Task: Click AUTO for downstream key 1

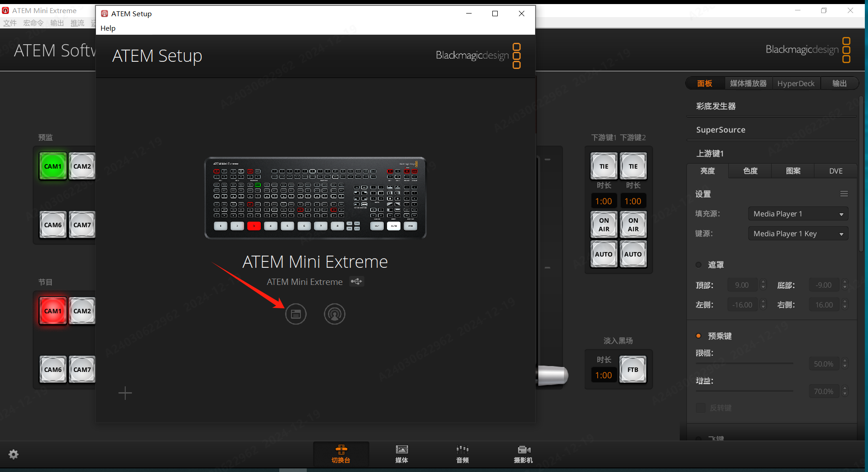Action: (604, 254)
